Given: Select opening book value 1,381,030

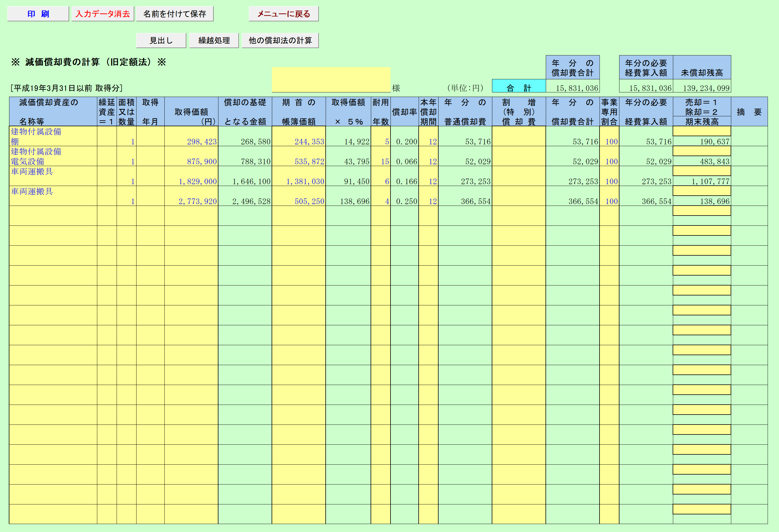Looking at the screenshot, I should (299, 176).
